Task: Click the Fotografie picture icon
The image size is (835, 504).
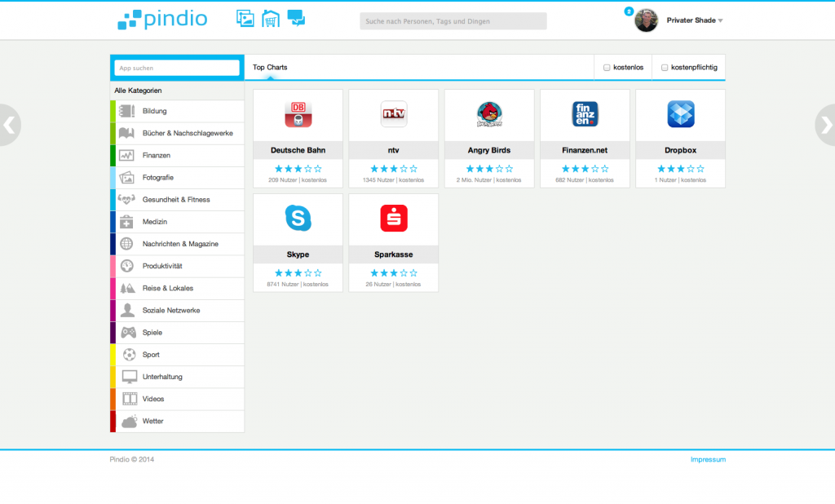Action: pyautogui.click(x=126, y=178)
